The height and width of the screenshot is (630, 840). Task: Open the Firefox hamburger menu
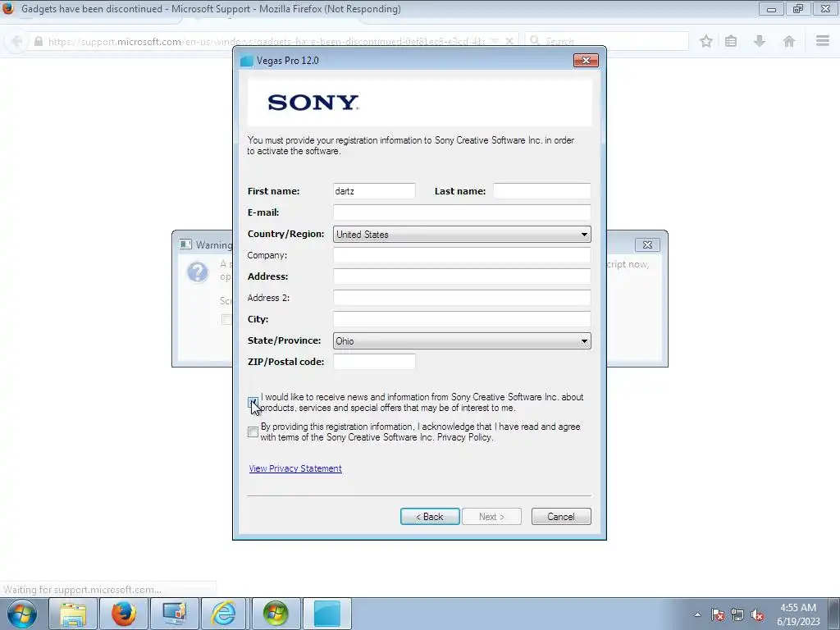(823, 41)
